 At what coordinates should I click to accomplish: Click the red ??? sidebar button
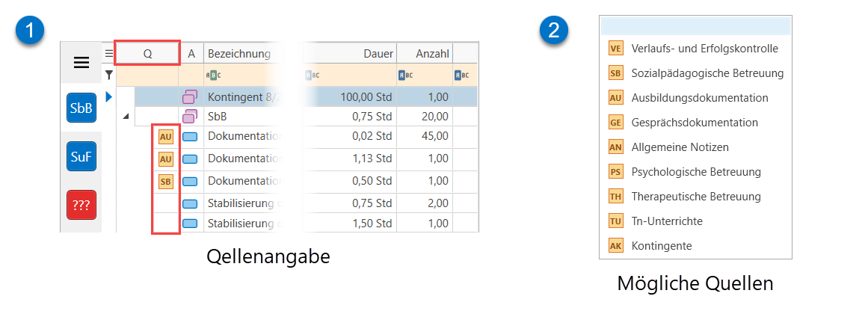(x=81, y=204)
